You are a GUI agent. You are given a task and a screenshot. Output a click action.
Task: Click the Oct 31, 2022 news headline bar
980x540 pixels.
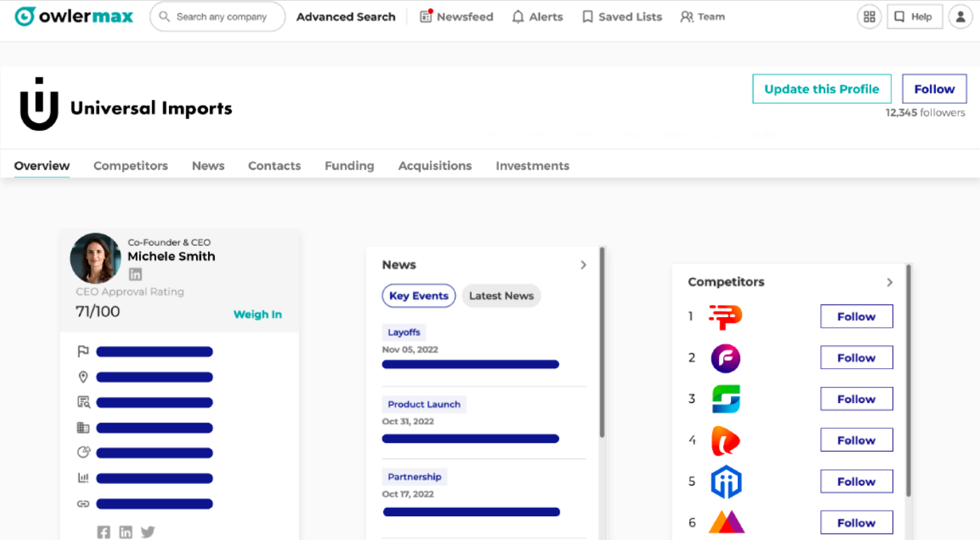coord(470,439)
